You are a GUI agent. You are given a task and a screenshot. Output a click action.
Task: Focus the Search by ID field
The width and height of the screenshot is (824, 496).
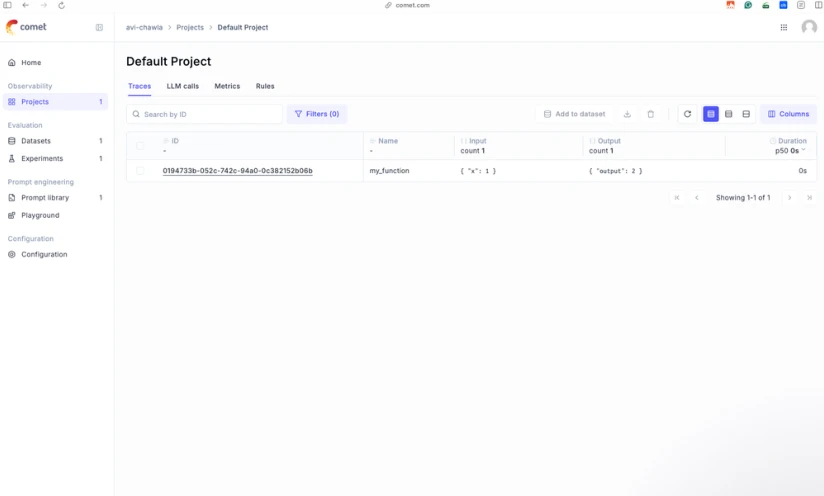tap(204, 114)
